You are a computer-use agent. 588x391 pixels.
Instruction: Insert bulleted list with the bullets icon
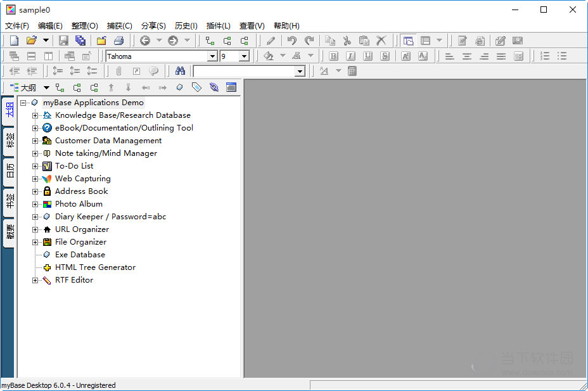pos(562,56)
